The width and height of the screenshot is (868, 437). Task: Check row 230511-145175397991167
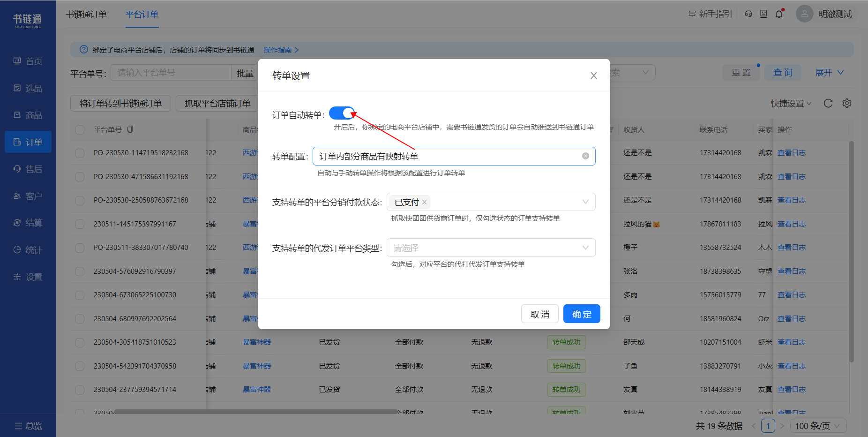click(80, 224)
